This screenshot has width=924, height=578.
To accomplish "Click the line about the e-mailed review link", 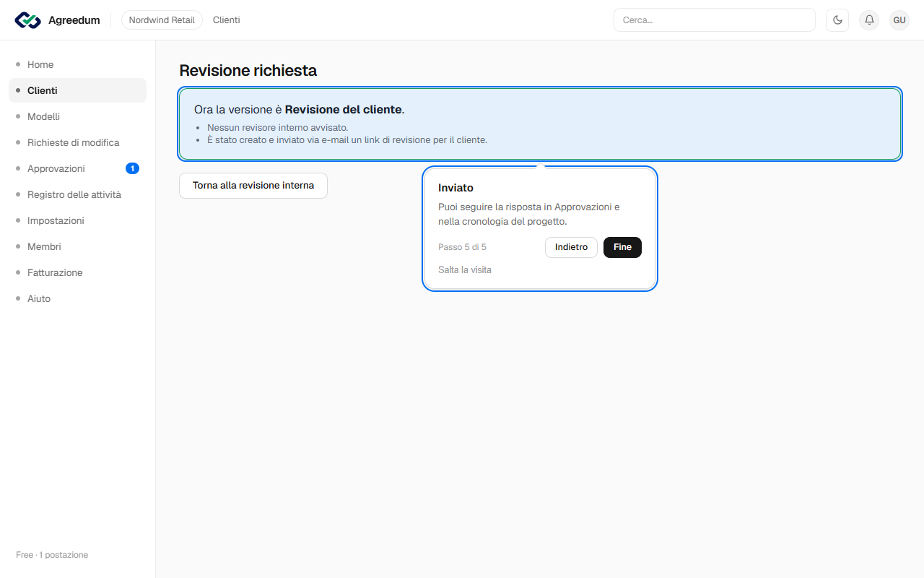I will coord(347,140).
